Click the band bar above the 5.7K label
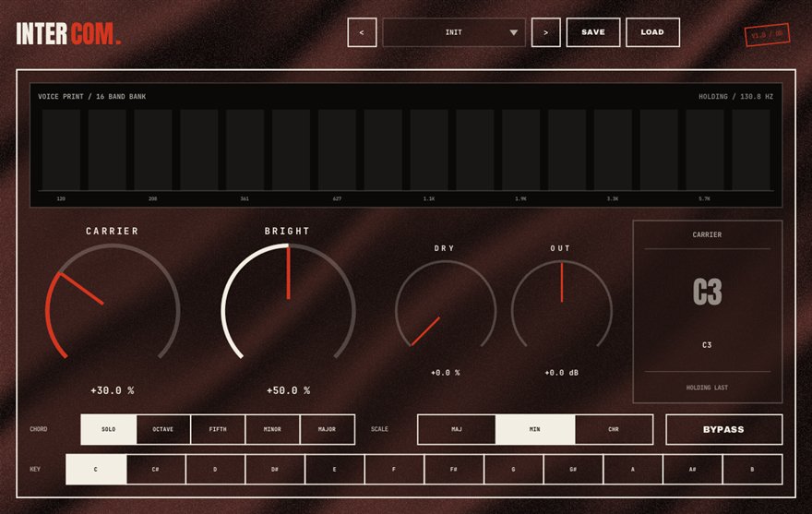This screenshot has width=812, height=514. pos(705,149)
